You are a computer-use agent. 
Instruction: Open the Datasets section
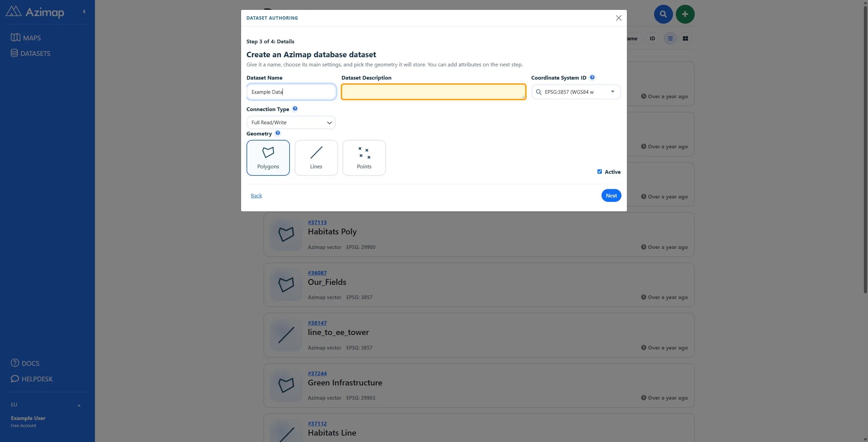click(31, 53)
